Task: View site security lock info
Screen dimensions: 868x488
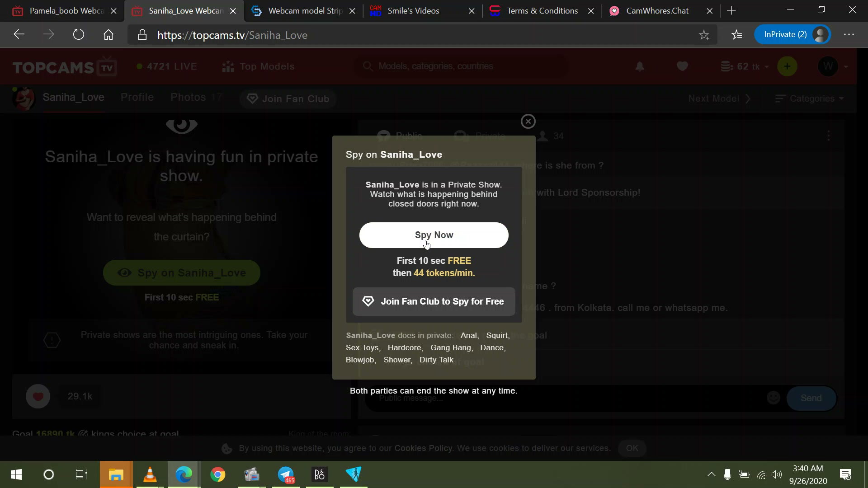Action: [x=142, y=35]
